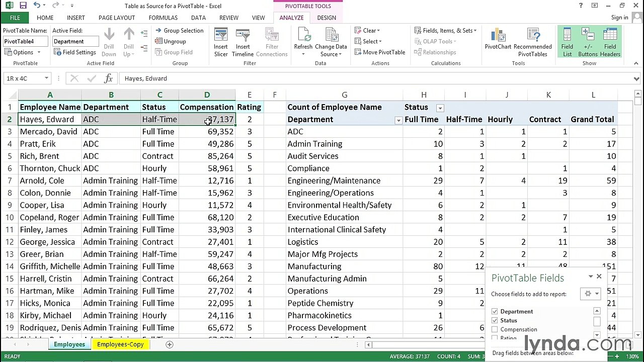Screen dimensions: 644x362
Task: Switch to the DESIGN tab
Action: point(327,18)
